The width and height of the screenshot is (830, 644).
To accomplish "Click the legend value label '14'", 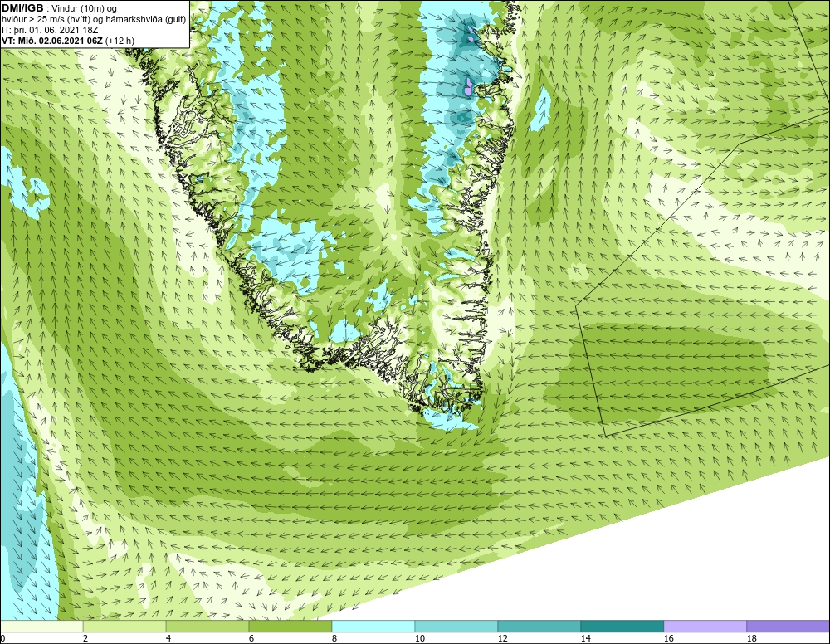I will [x=585, y=638].
